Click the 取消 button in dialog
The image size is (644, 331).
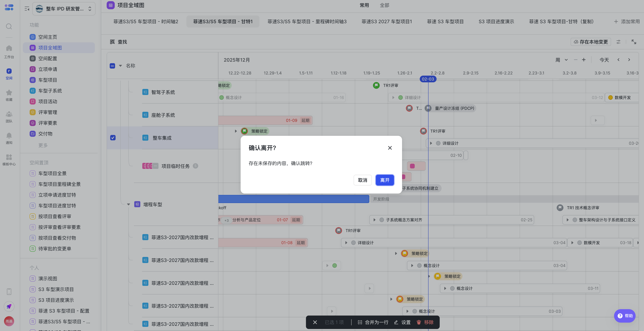[363, 180]
